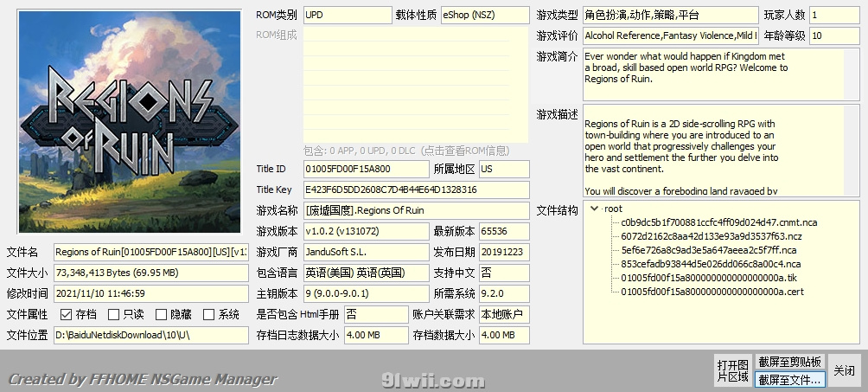Image resolution: width=868 pixels, height=392 pixels.
Task: Click the 游戏描述 box scrollbar
Action: (852, 151)
